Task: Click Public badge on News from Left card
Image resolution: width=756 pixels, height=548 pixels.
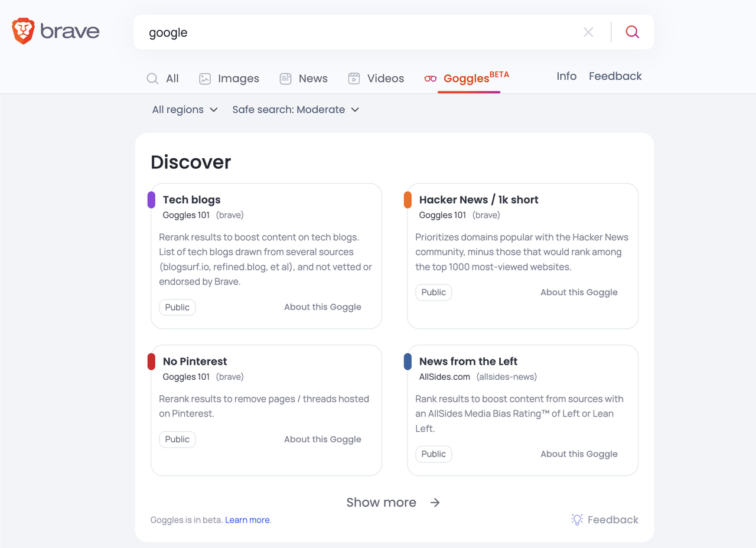Action: 434,454
